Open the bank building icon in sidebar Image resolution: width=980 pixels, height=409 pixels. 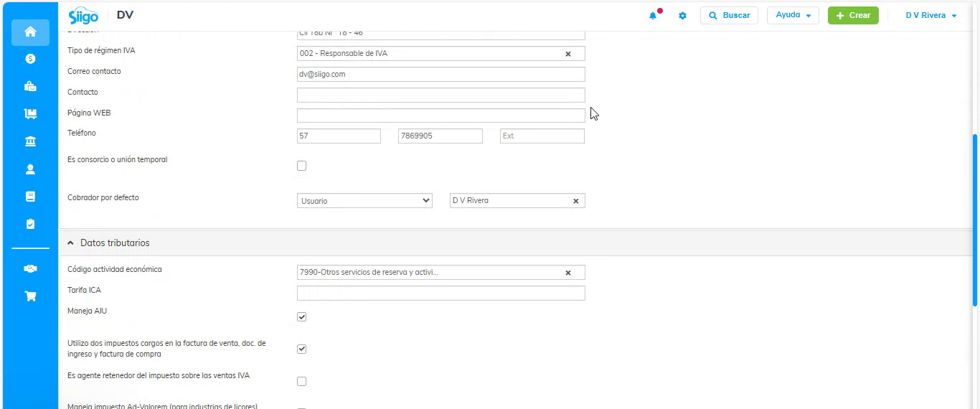(30, 142)
